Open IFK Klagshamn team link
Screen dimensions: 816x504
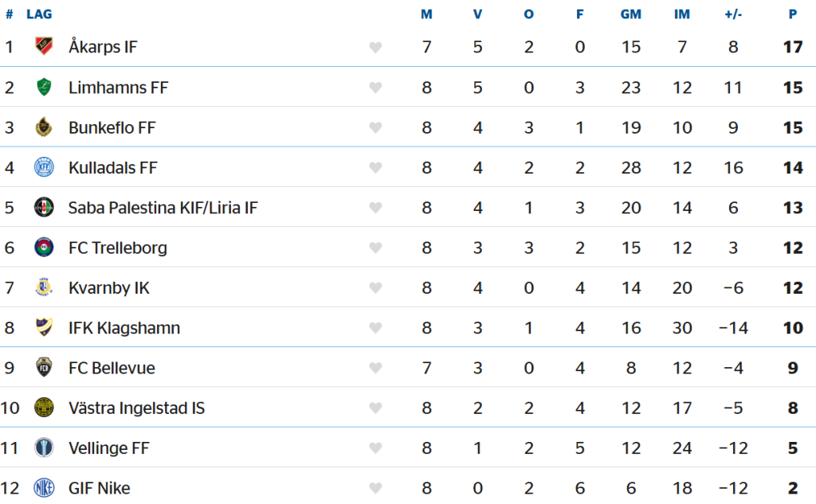tap(124, 328)
